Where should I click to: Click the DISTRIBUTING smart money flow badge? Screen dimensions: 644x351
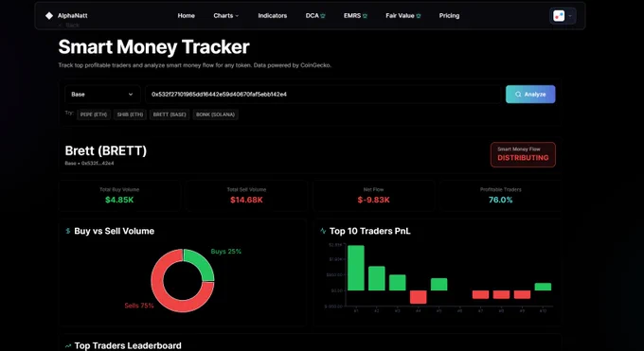click(523, 154)
